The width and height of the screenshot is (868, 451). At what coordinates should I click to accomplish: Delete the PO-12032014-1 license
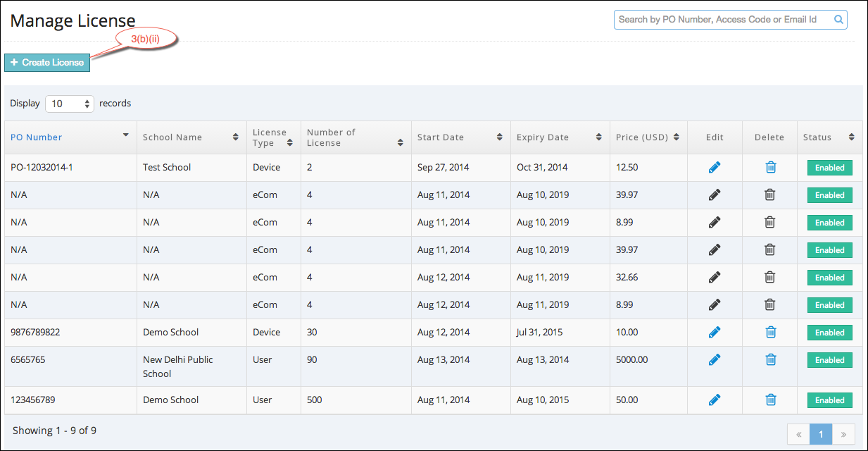click(771, 168)
